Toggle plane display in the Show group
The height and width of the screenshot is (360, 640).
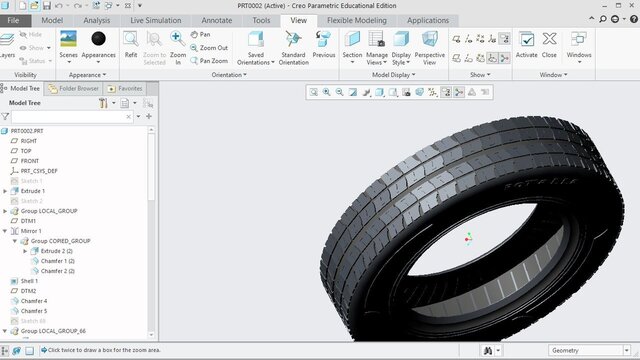457,39
